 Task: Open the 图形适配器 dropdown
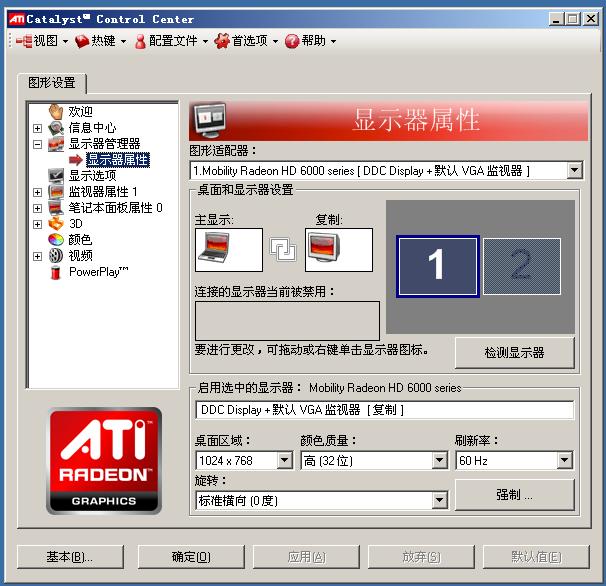575,170
